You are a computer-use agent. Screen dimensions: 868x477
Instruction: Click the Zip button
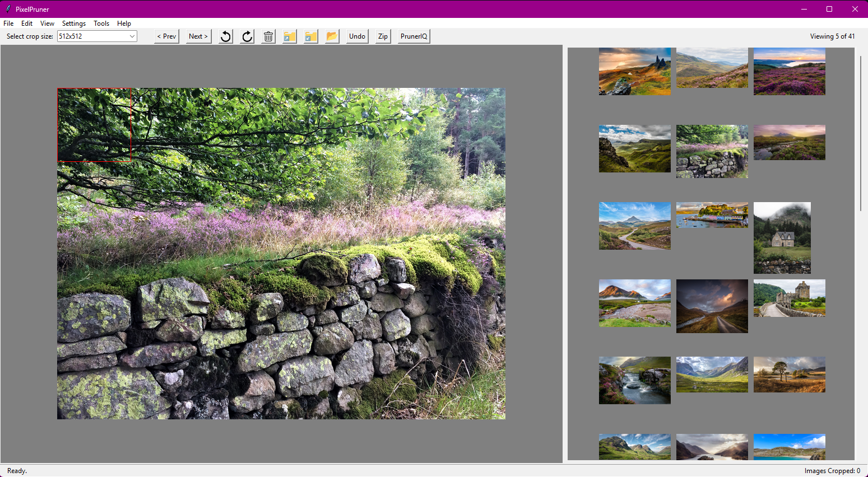click(383, 36)
